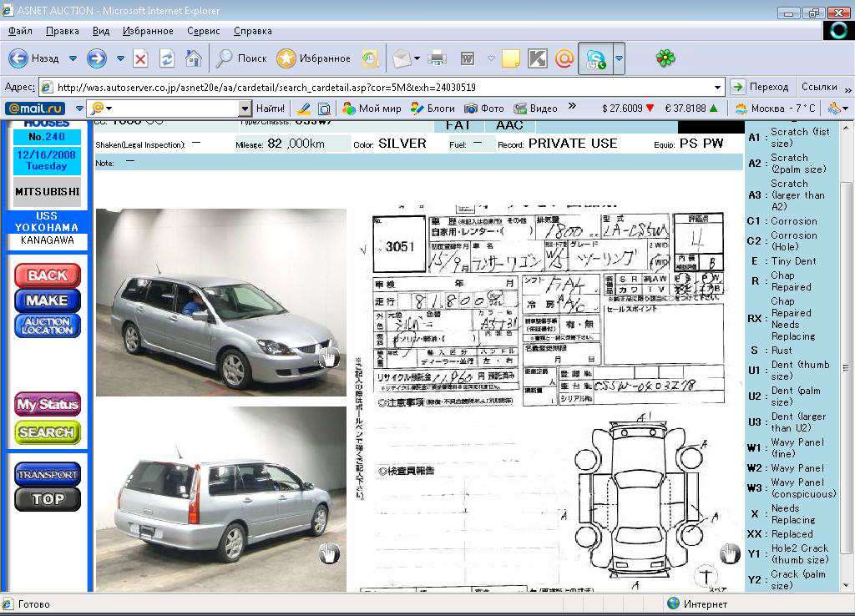Click the Skype toolbar icon
The width and height of the screenshot is (855, 616).
pyautogui.click(x=595, y=58)
